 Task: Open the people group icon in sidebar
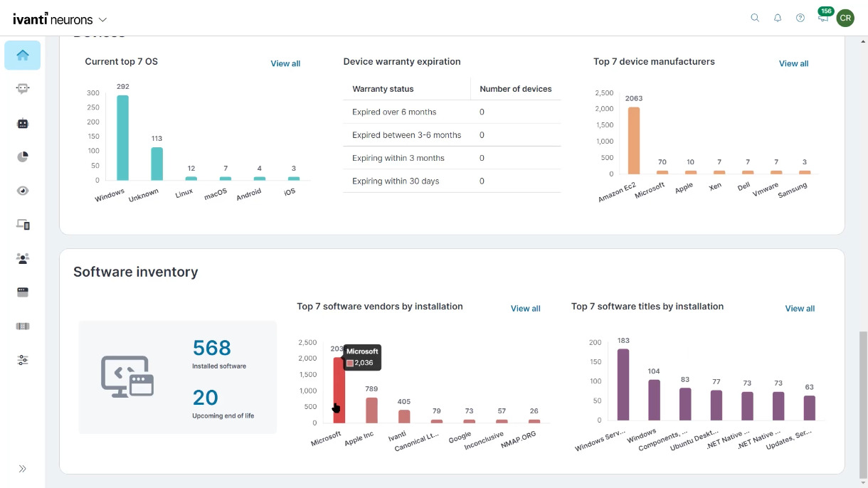(23, 258)
